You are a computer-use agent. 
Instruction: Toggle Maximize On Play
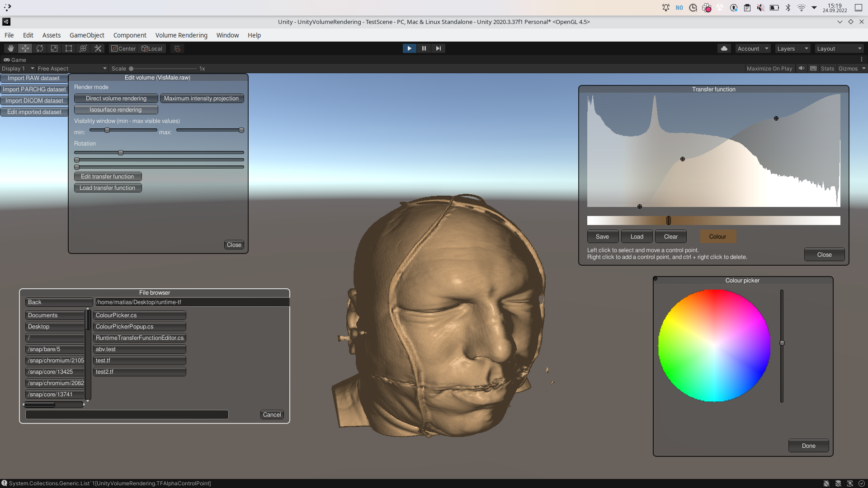coord(769,69)
